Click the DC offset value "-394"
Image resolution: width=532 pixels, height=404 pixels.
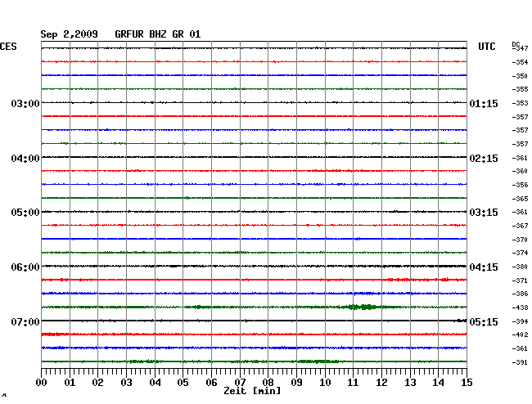pos(520,321)
